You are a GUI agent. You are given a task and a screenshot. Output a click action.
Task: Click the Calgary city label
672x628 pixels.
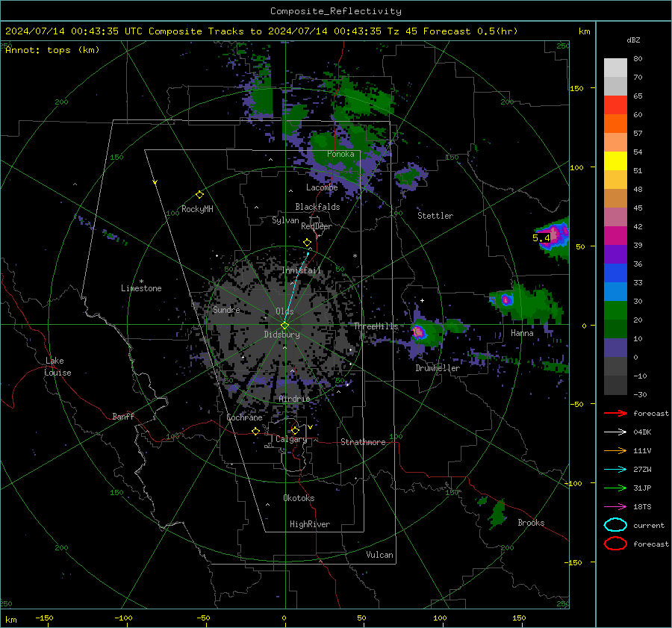291,439
